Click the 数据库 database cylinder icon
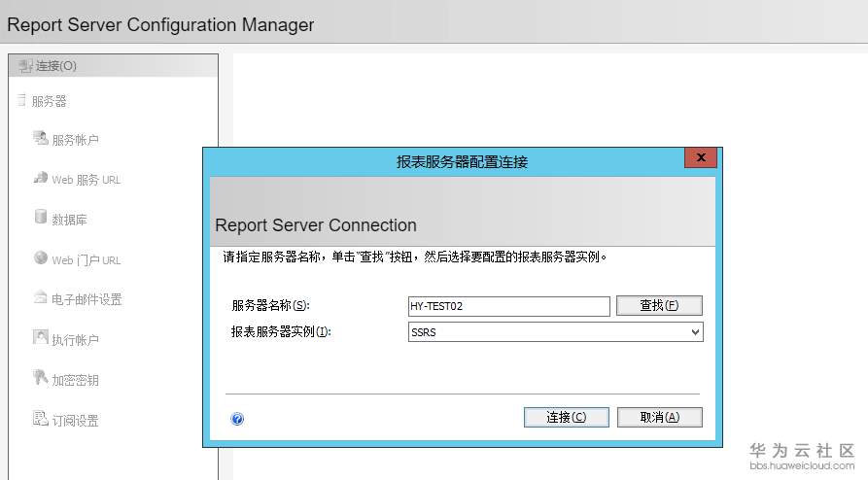Screen dimensions: 868x480 (40, 218)
